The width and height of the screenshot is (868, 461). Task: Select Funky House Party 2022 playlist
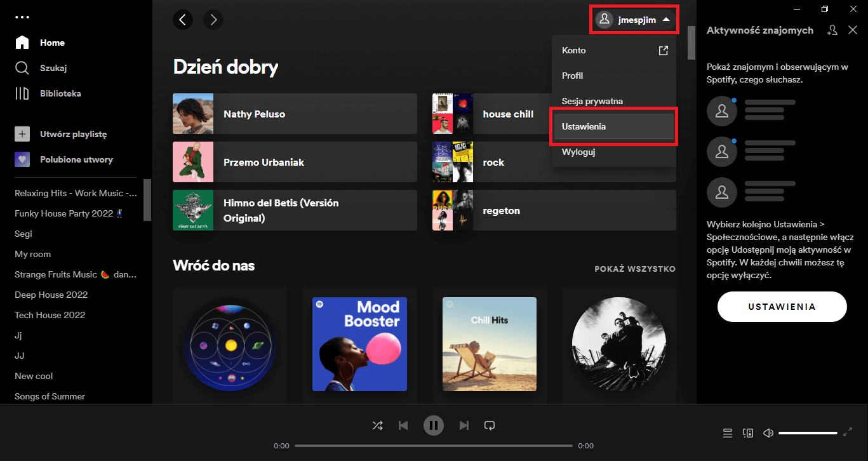tap(69, 213)
